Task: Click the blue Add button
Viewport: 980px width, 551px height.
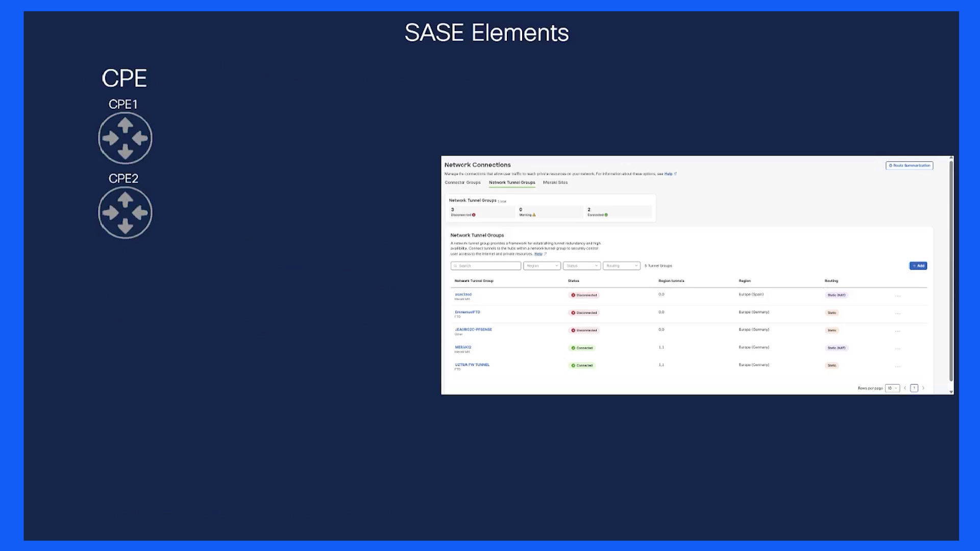Action: tap(918, 266)
